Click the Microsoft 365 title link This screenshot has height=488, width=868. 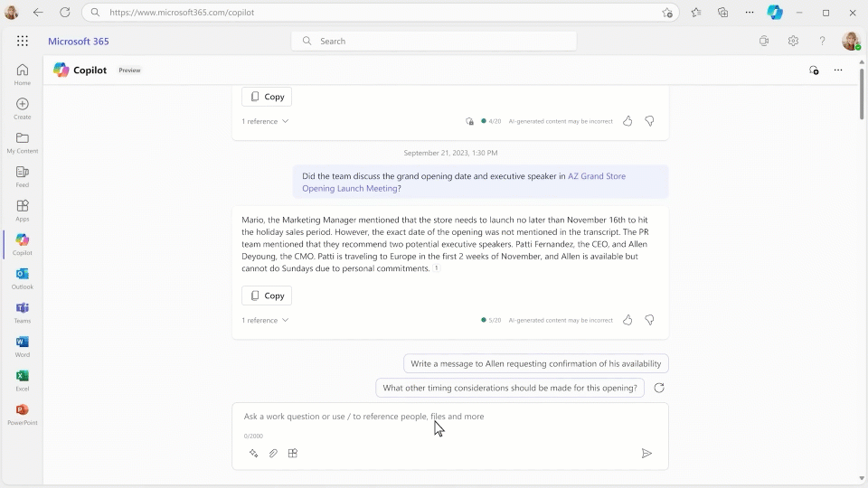(x=79, y=41)
